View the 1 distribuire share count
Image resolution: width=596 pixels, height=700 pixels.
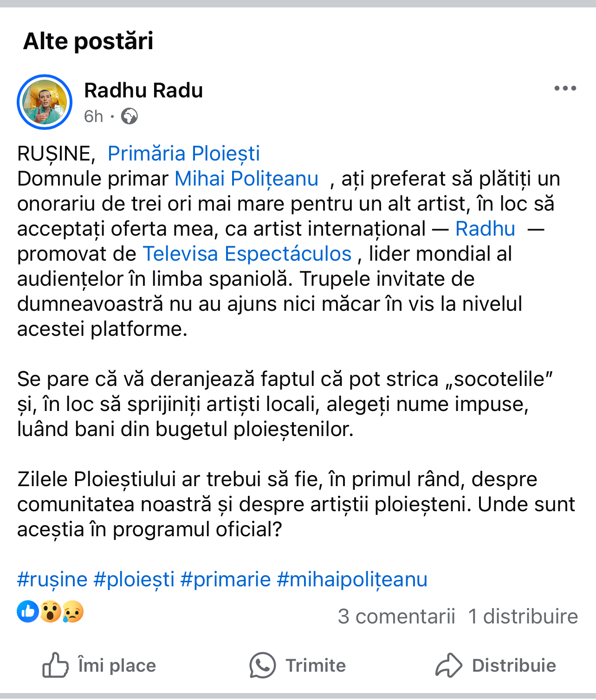[523, 617]
